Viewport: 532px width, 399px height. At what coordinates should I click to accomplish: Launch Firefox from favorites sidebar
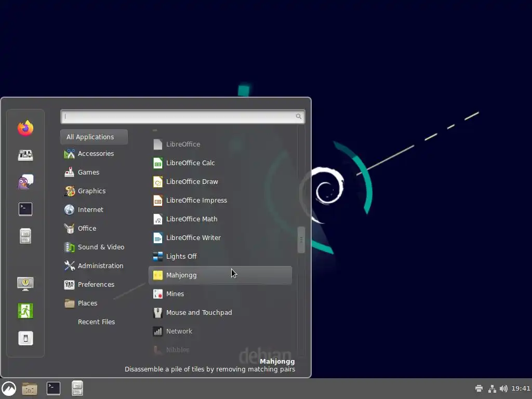tap(25, 128)
